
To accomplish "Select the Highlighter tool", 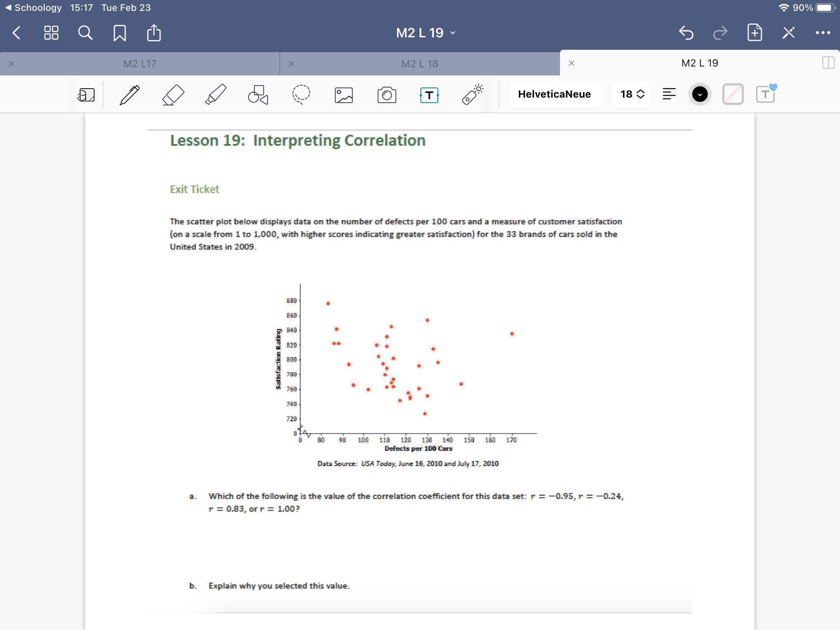I will pos(215,94).
